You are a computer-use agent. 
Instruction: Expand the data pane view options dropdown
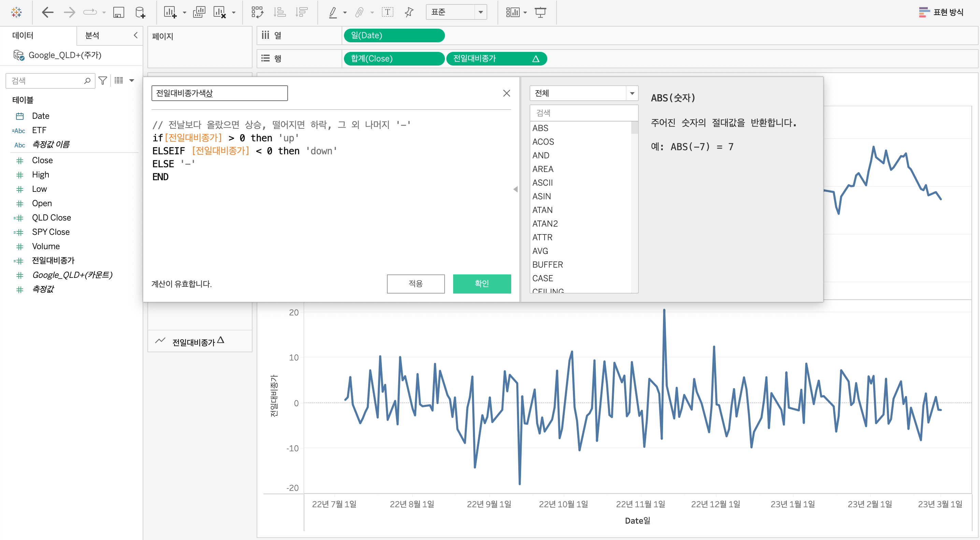pos(132,80)
